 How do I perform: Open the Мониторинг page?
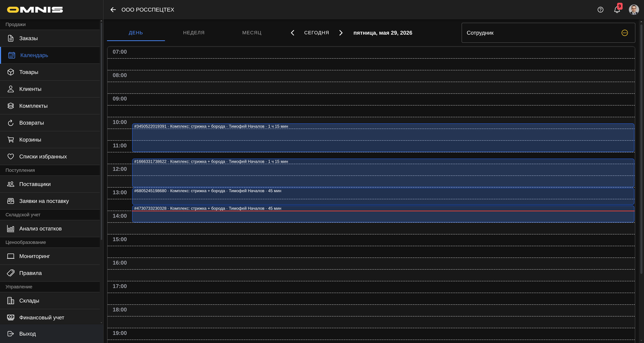[50, 256]
